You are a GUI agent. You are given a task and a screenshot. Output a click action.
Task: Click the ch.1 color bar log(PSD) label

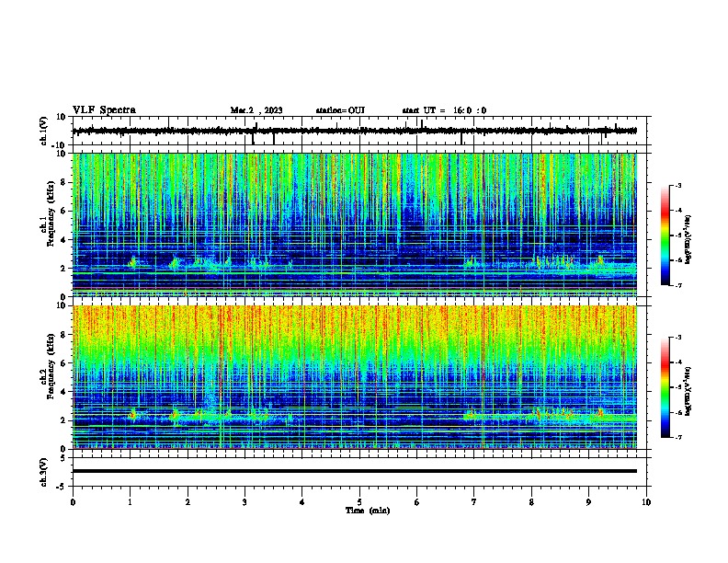(x=688, y=240)
